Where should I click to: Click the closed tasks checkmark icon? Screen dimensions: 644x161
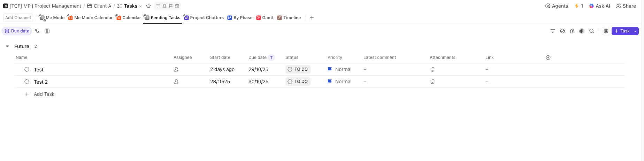(562, 31)
